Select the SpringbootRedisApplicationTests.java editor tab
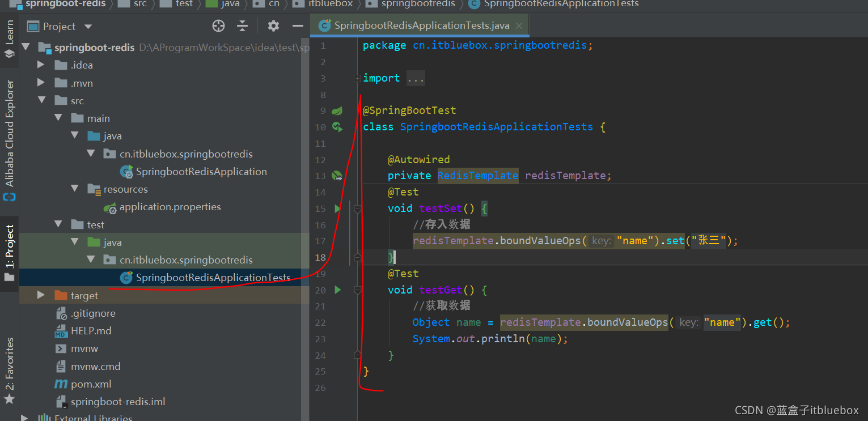868x421 pixels. tap(420, 25)
